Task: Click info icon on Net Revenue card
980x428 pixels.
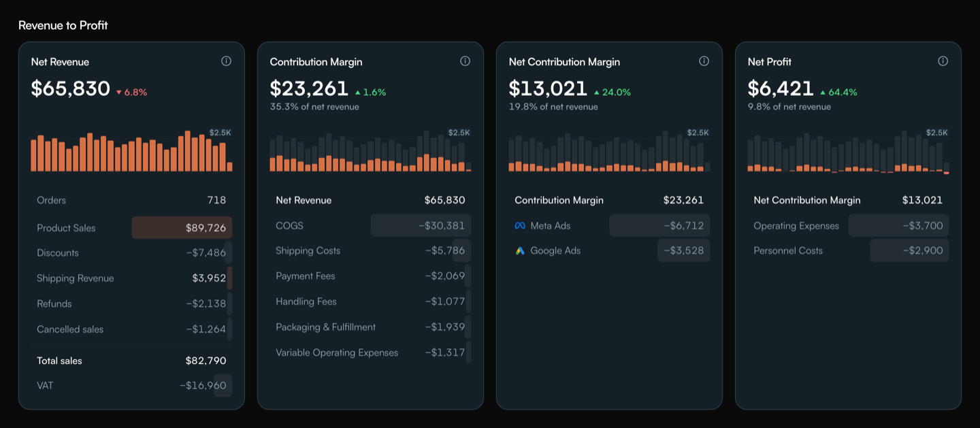Action: [226, 61]
